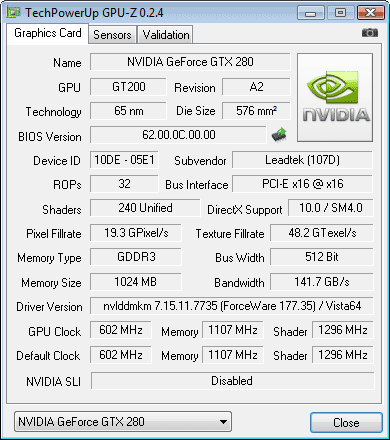Click the NVIDIA SLI label
The image size is (390, 440).
[x=54, y=382]
